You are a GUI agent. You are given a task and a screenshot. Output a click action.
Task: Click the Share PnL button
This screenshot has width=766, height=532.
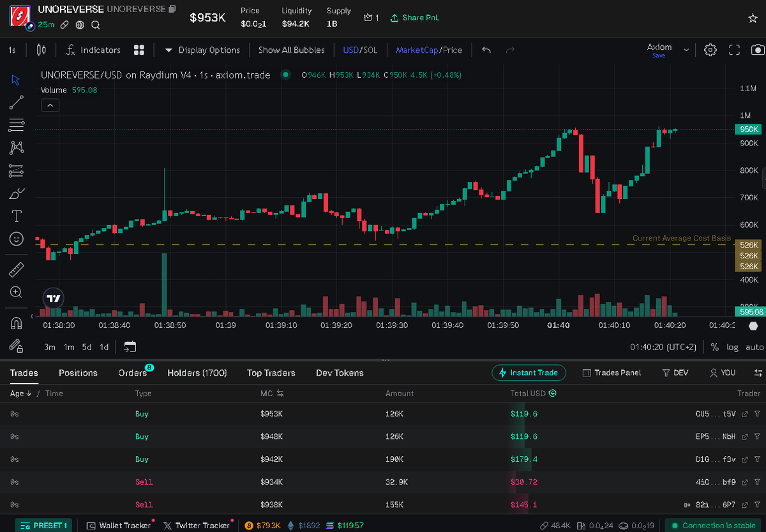[414, 18]
